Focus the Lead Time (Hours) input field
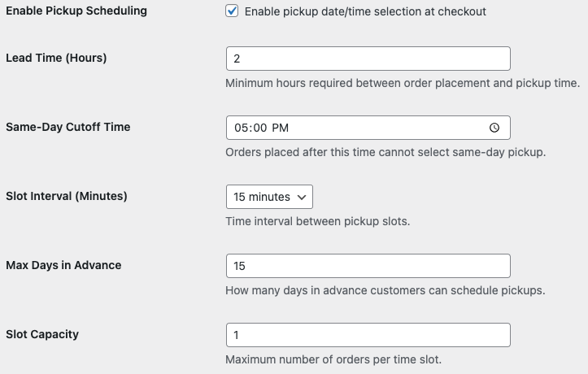588x374 pixels. 368,59
